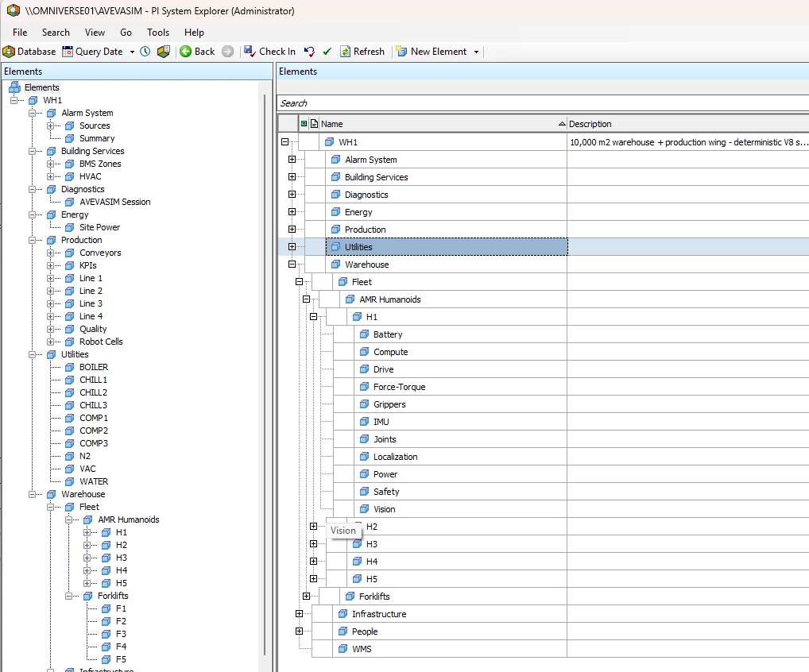The width and height of the screenshot is (809, 672).
Task: Expand Line 3 node in left tree
Action: click(51, 303)
